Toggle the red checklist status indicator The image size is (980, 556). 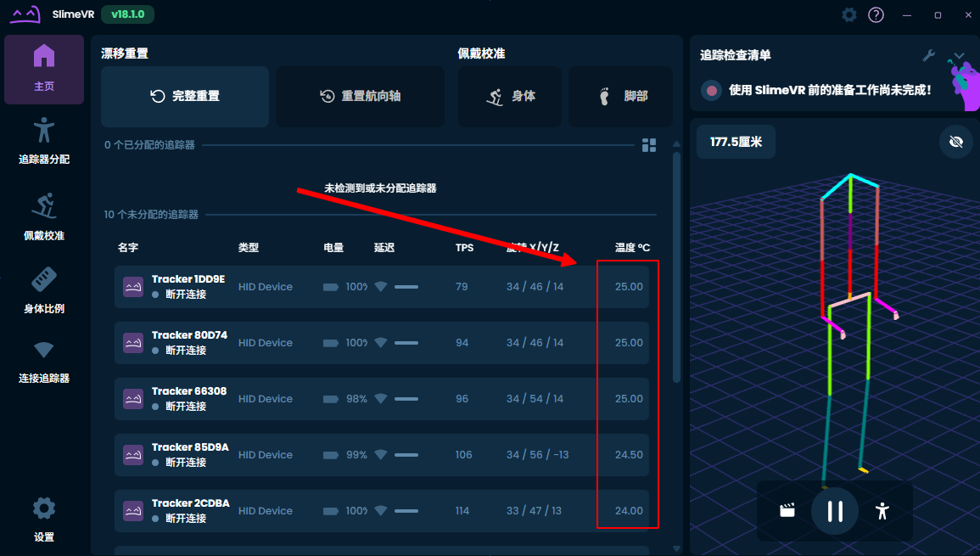[x=712, y=90]
